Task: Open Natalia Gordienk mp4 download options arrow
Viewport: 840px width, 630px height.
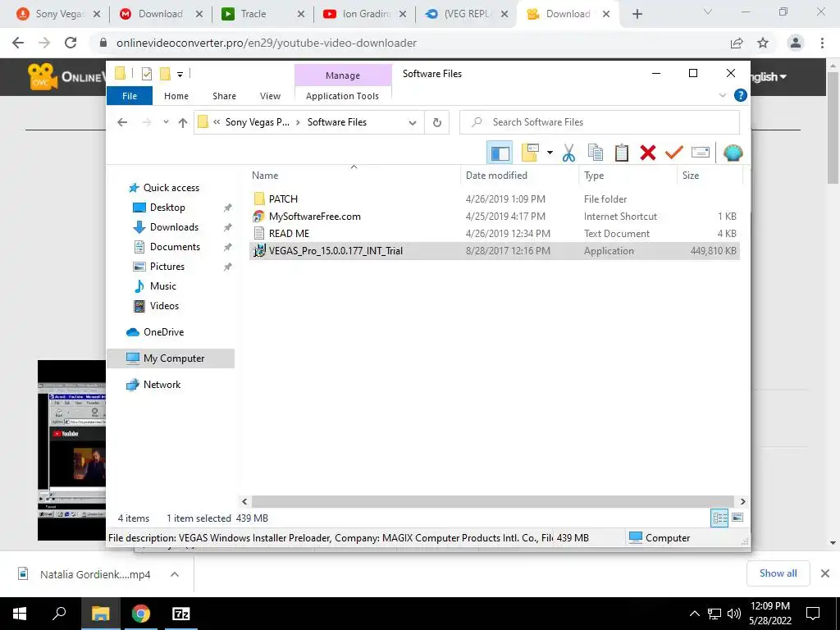Action: pyautogui.click(x=174, y=574)
